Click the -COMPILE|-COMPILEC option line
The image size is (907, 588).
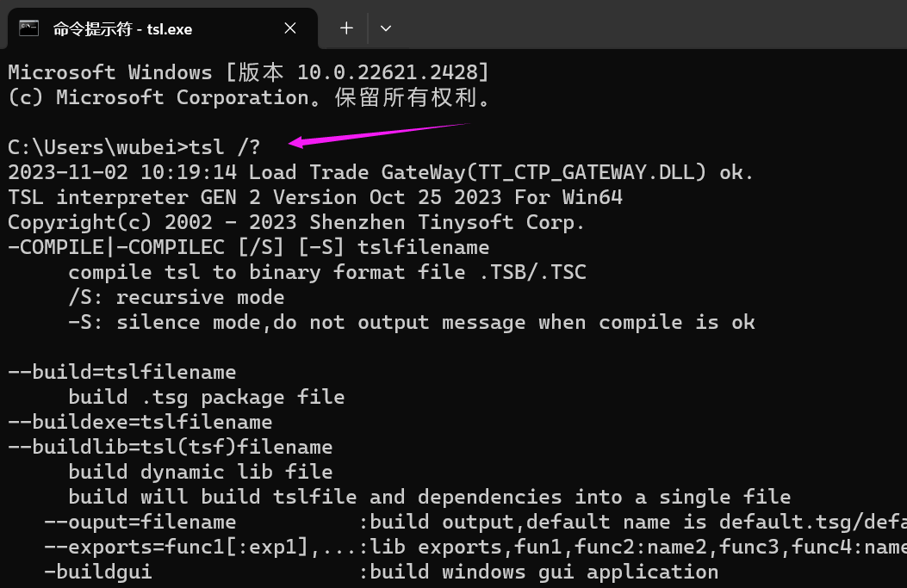tap(248, 247)
